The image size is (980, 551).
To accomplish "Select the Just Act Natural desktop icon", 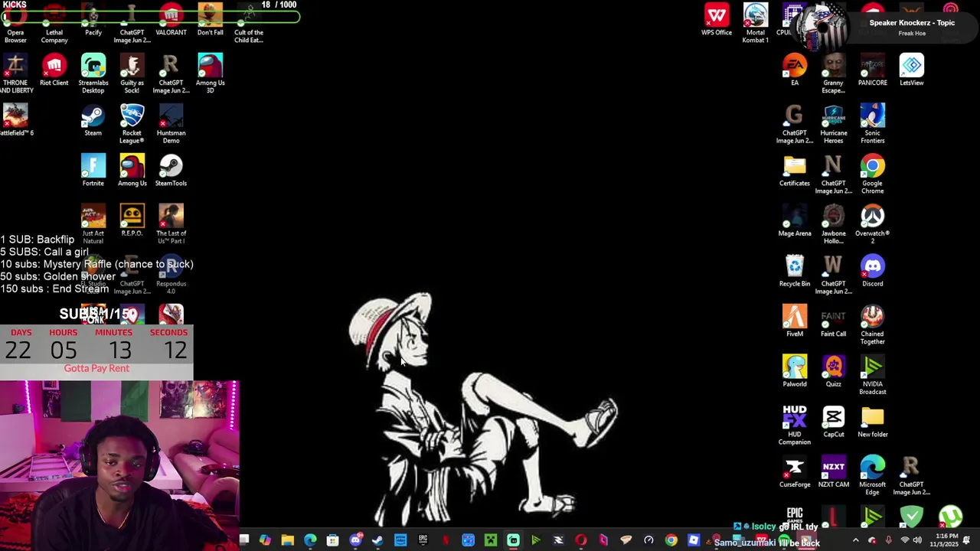I will (93, 224).
